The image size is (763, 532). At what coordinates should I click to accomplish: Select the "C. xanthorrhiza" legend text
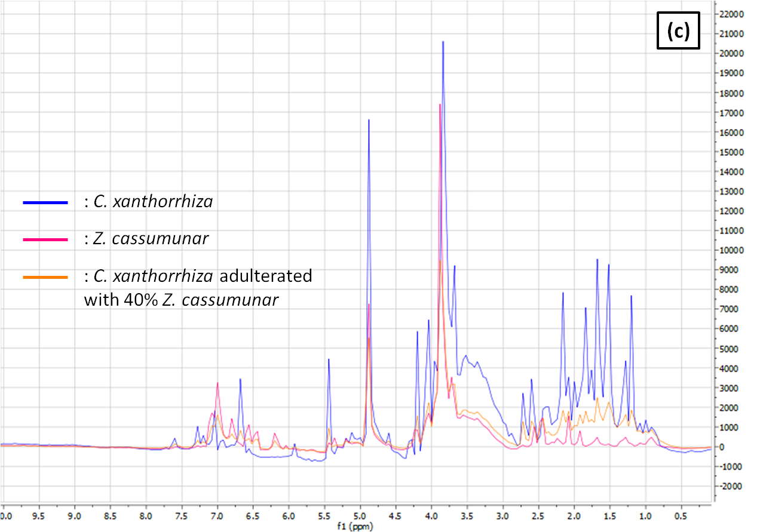152,202
